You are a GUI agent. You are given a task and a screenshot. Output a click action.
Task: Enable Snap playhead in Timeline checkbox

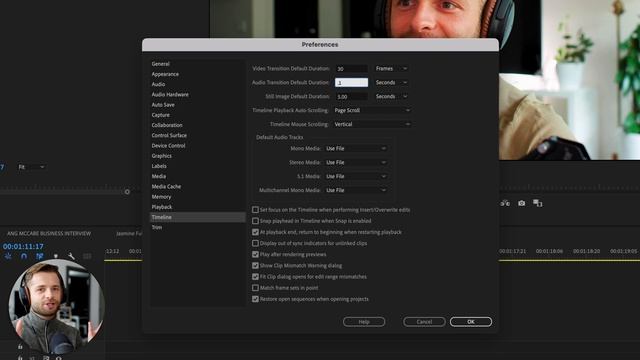[256, 221]
